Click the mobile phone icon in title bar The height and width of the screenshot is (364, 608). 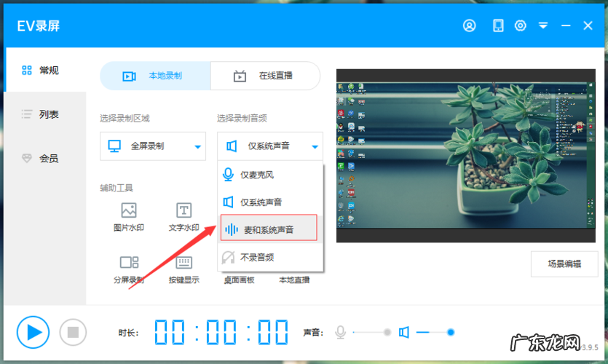pyautogui.click(x=498, y=25)
